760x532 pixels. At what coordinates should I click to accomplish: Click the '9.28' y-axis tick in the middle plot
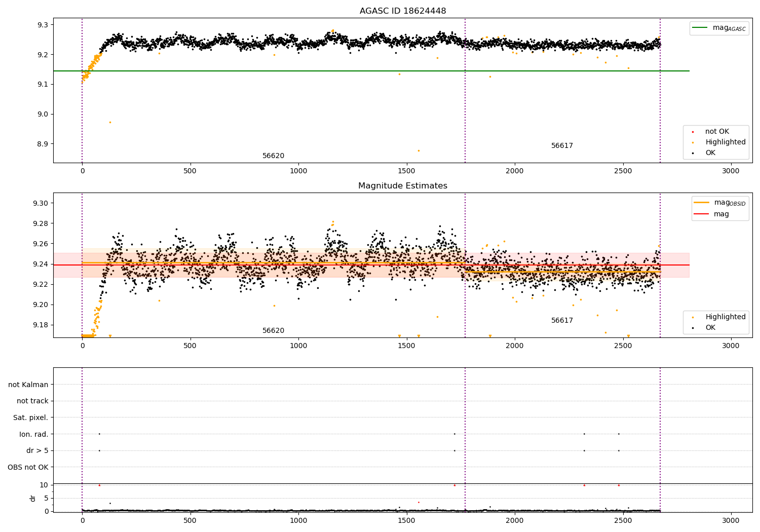41,223
